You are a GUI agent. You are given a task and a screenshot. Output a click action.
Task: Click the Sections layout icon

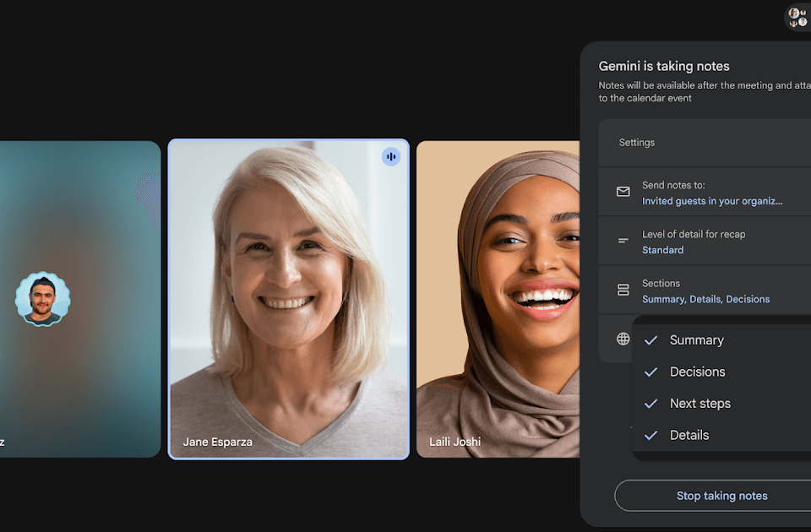point(623,290)
